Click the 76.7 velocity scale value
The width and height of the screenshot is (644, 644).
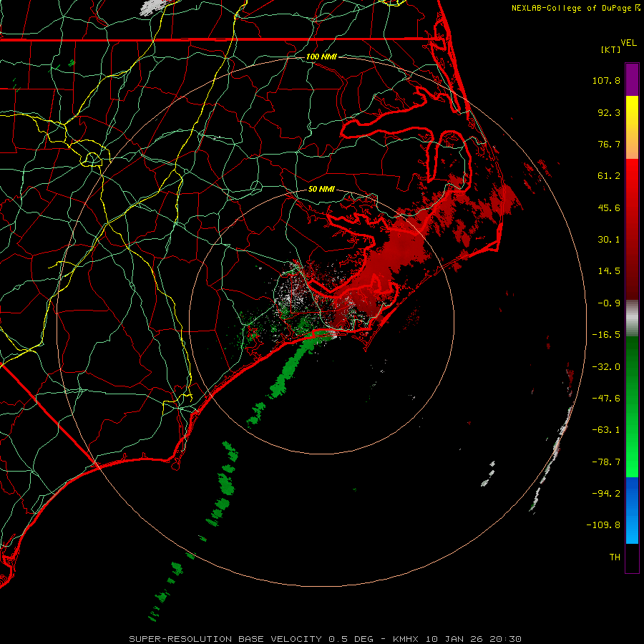(x=609, y=144)
